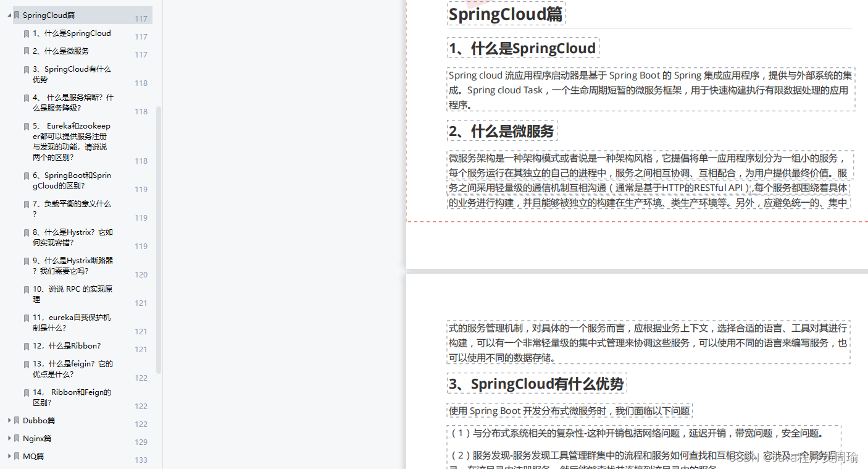Click line 使用 Spring Boot 开发分布式微服务时
Viewport: 868px width, 469px height.
coord(569,411)
